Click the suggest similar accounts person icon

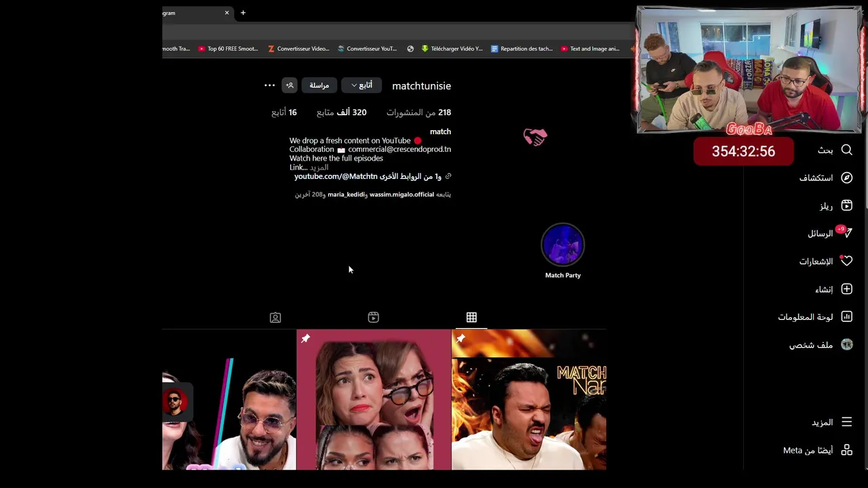pyautogui.click(x=290, y=85)
